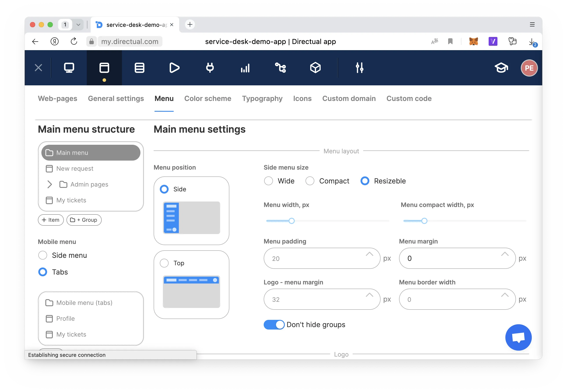Click the graduation cap academy icon
The image size is (567, 392).
(501, 68)
